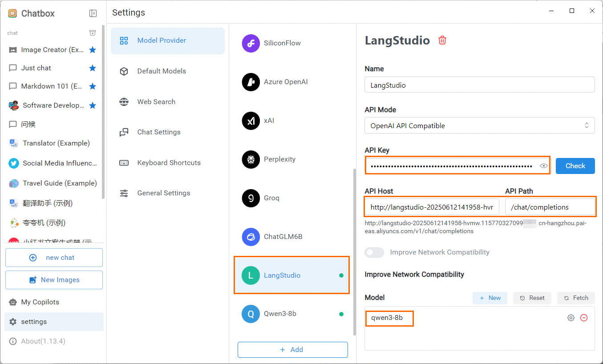Remove the qwen3-8b model
The height and width of the screenshot is (364, 603).
point(584,318)
